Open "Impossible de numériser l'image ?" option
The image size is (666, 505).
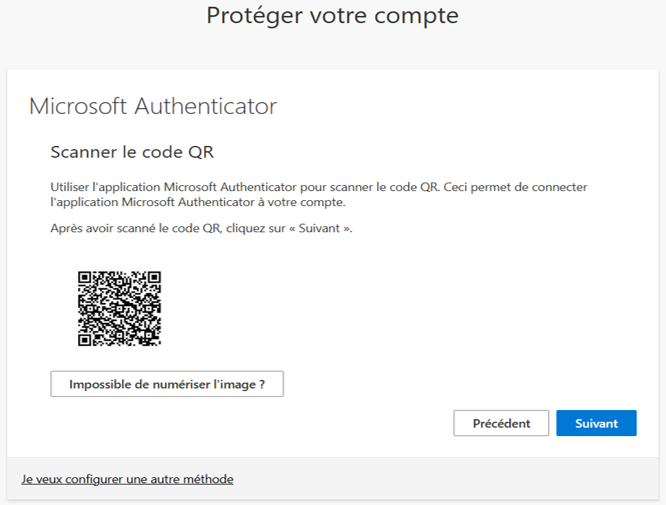[x=167, y=384]
